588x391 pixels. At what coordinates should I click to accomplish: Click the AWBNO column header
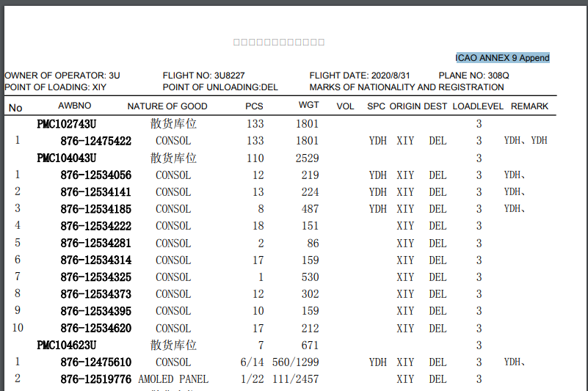click(x=74, y=106)
